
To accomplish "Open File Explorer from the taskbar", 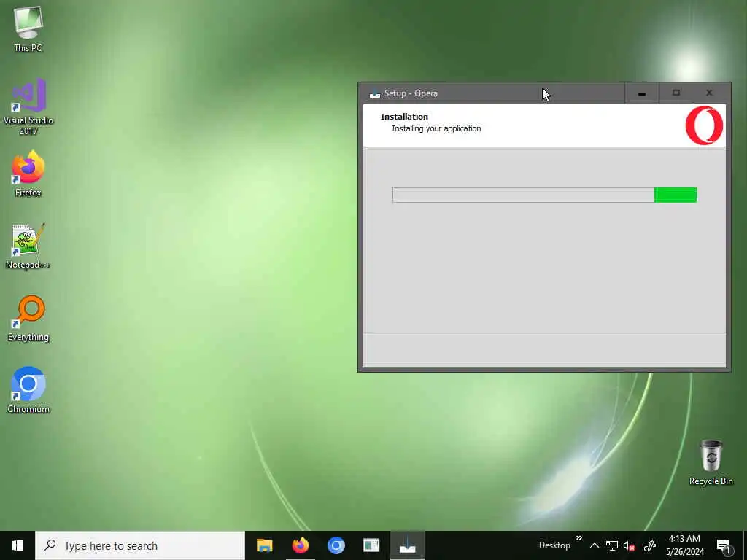I will (x=264, y=545).
